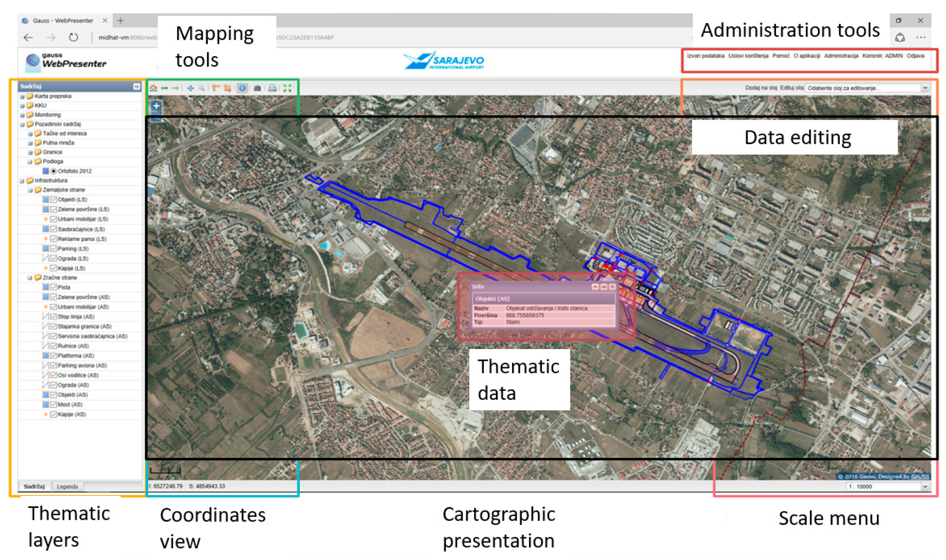946x560 pixels.
Task: Click the home full-extent map icon
Action: point(153,88)
